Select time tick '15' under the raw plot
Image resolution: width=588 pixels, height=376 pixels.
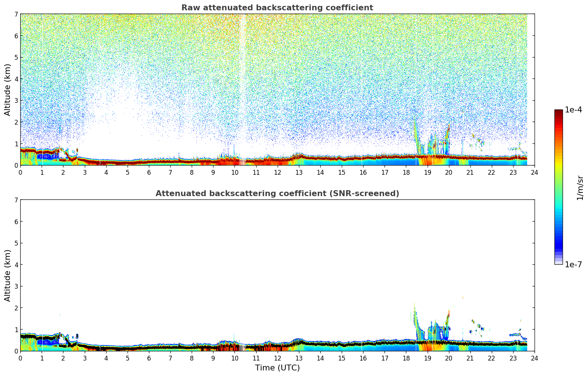pyautogui.click(x=342, y=172)
